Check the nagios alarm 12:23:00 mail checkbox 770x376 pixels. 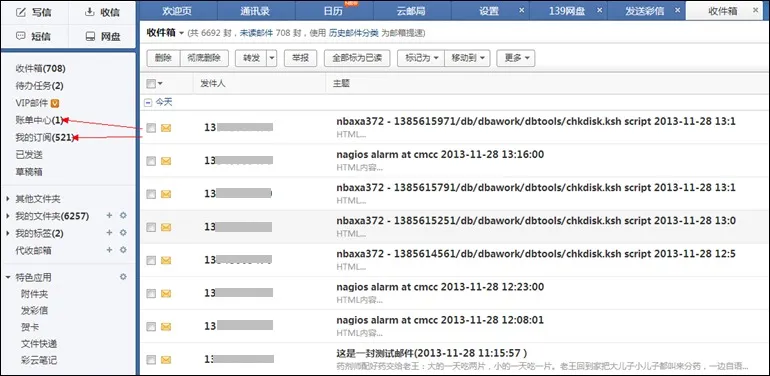151,294
